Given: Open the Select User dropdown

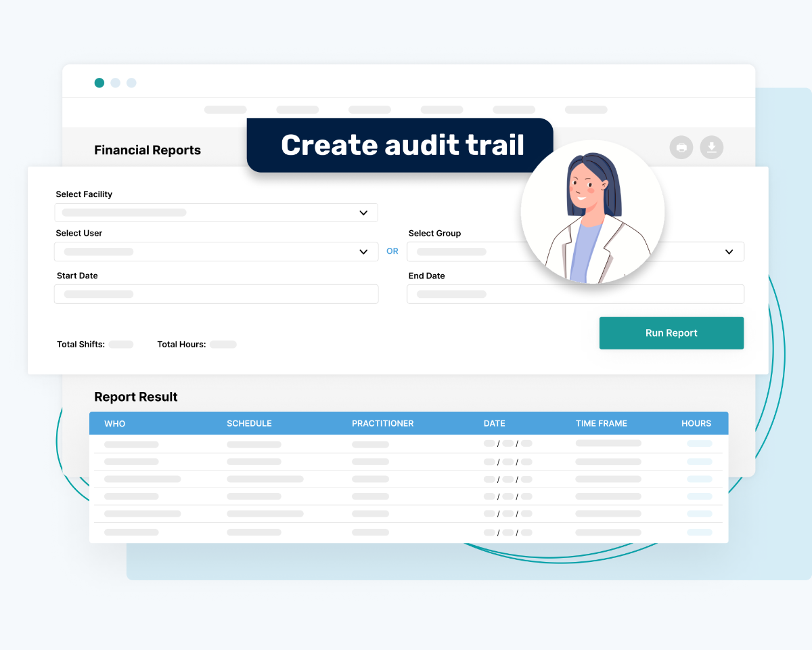Looking at the screenshot, I should coord(216,251).
